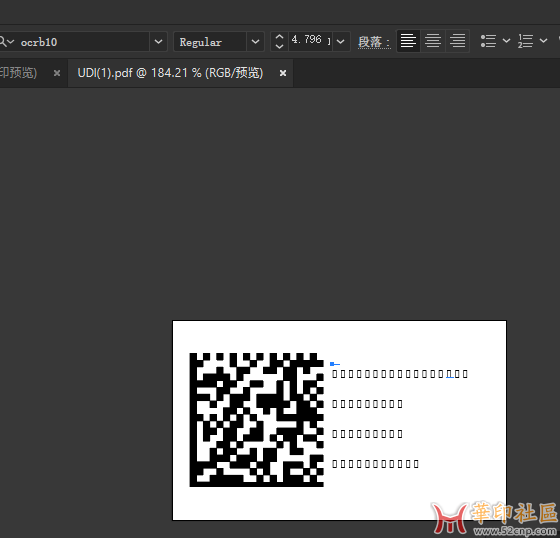Click the fourth text line on artboard
560x538 pixels.
[x=375, y=464]
